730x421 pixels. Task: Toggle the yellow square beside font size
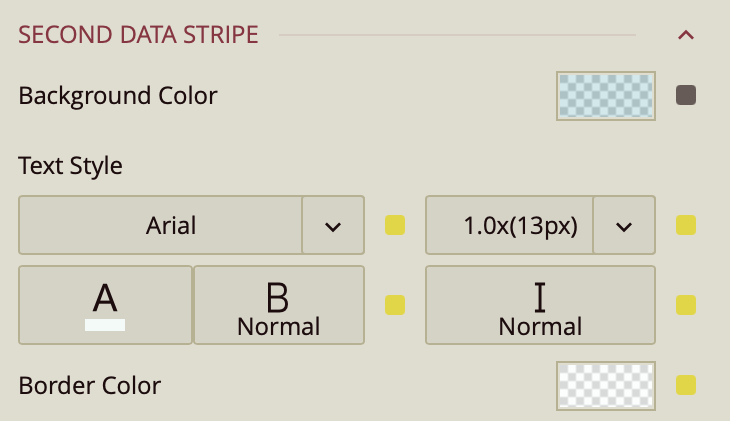point(686,225)
